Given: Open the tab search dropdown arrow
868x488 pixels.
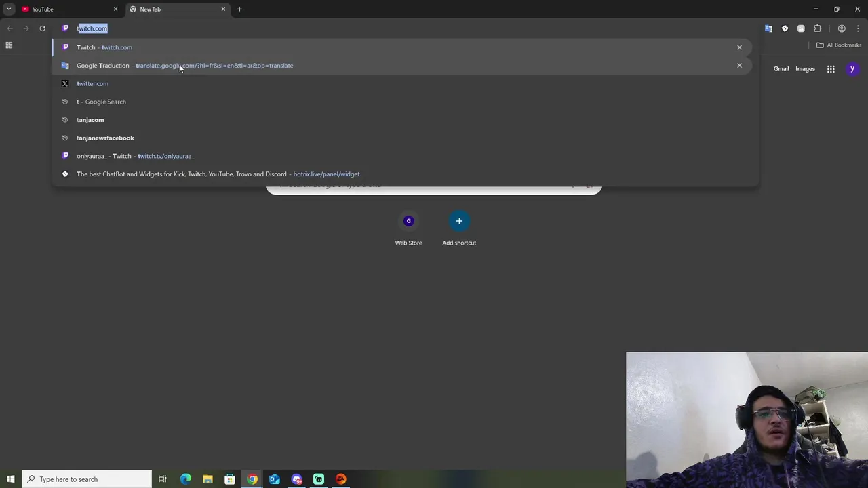Looking at the screenshot, I should 9,9.
